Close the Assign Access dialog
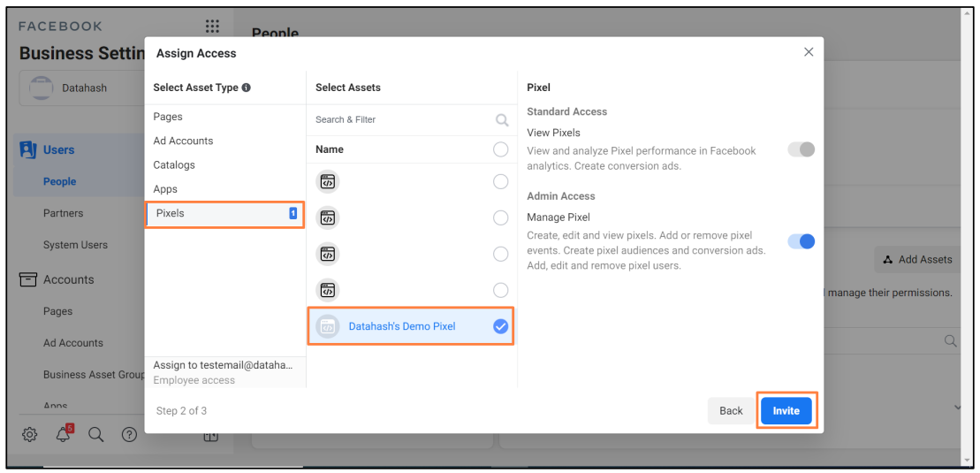980x473 pixels. pos(809,52)
